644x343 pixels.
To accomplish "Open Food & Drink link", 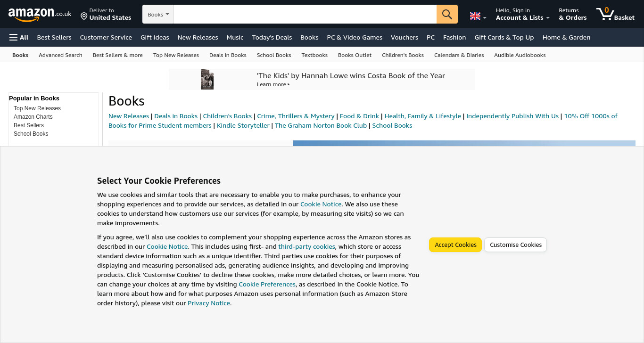I will pyautogui.click(x=359, y=116).
